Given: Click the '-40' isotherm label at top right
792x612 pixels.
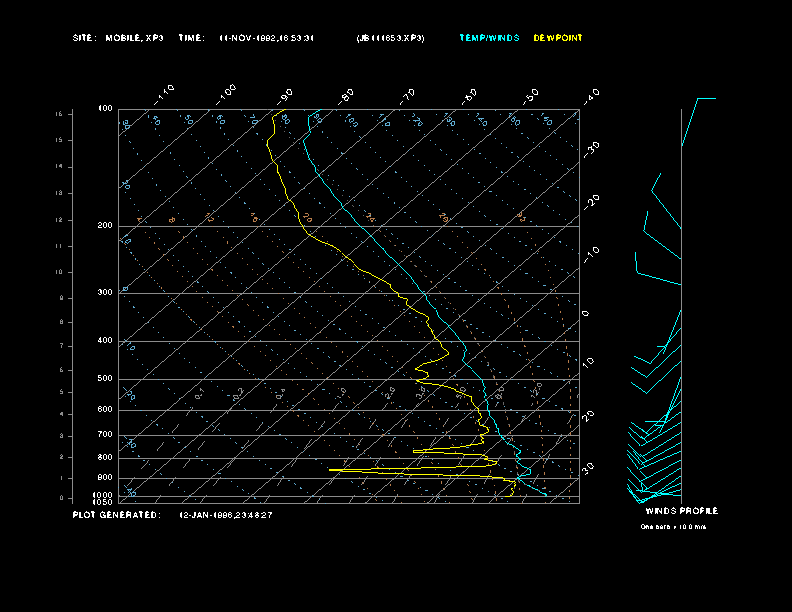Looking at the screenshot, I should 591,96.
